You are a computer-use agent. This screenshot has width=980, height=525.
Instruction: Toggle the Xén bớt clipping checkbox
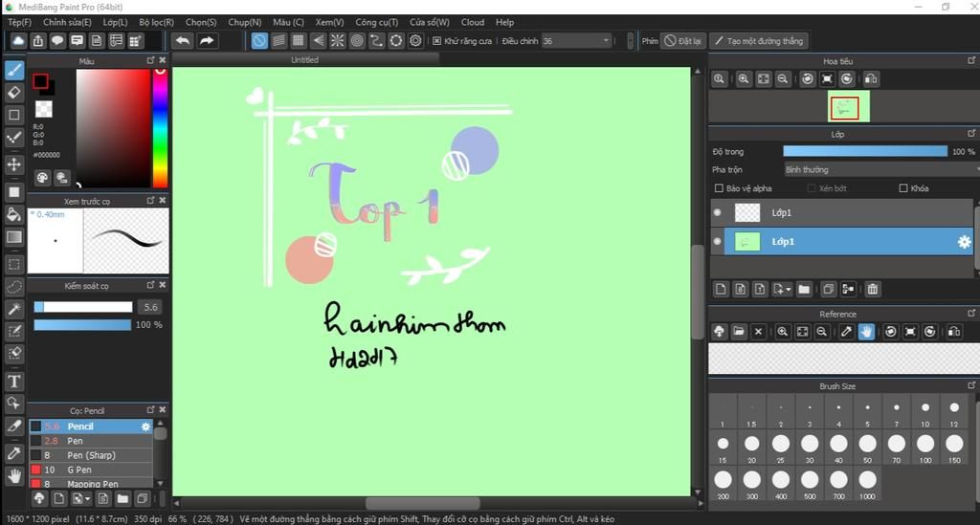pos(812,187)
